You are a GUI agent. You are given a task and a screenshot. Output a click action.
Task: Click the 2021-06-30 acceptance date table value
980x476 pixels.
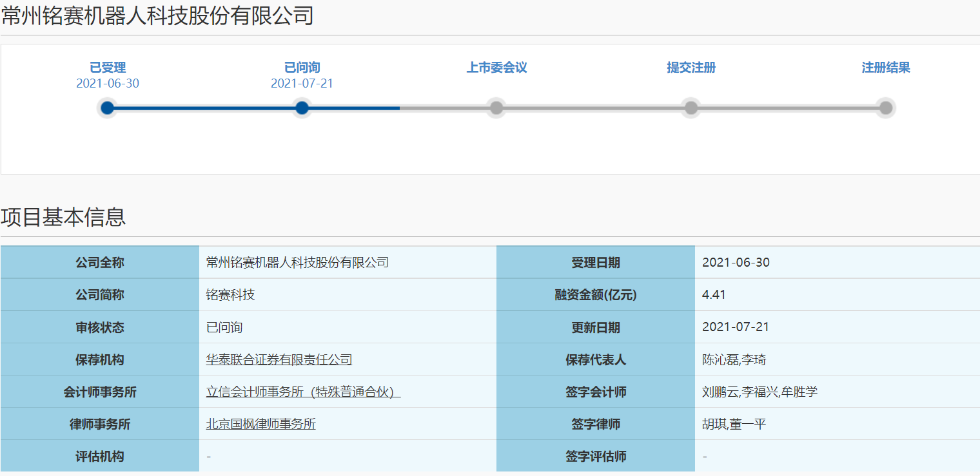click(736, 263)
